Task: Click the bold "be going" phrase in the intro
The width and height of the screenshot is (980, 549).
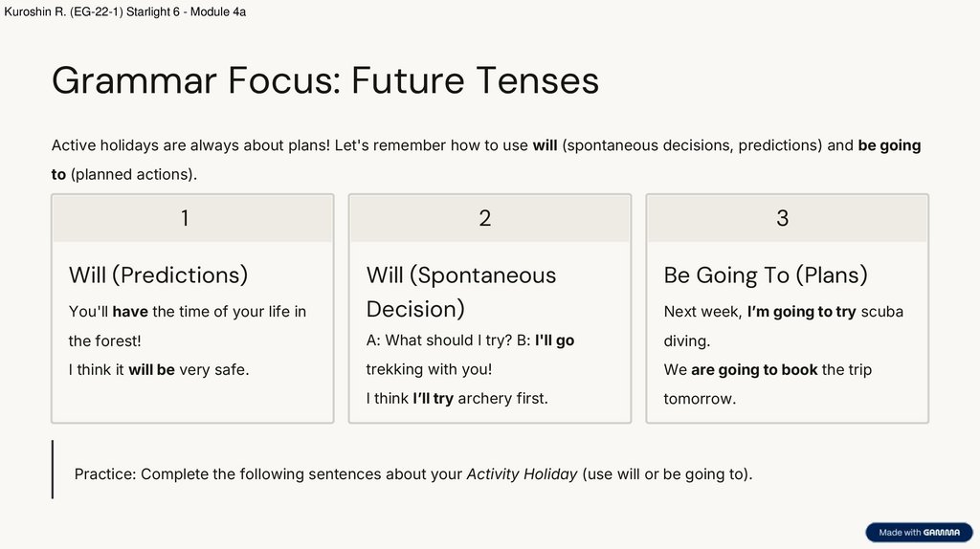Action: (889, 145)
